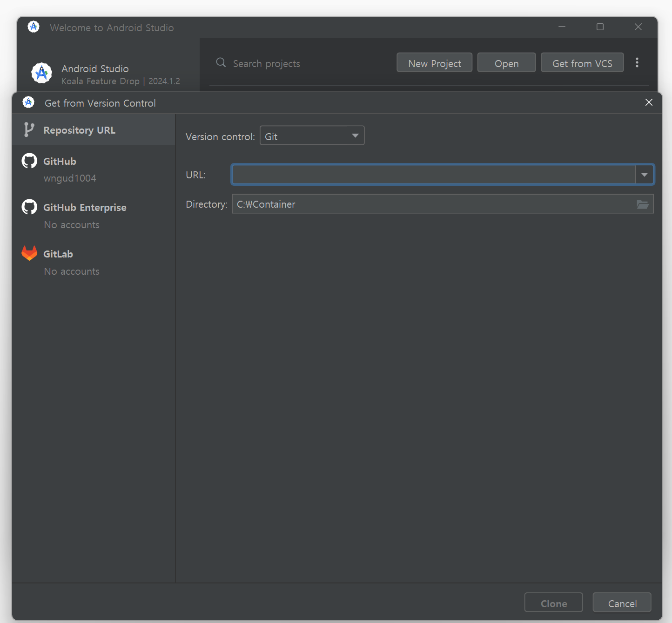Click the Repository URL branch icon

pos(29,130)
